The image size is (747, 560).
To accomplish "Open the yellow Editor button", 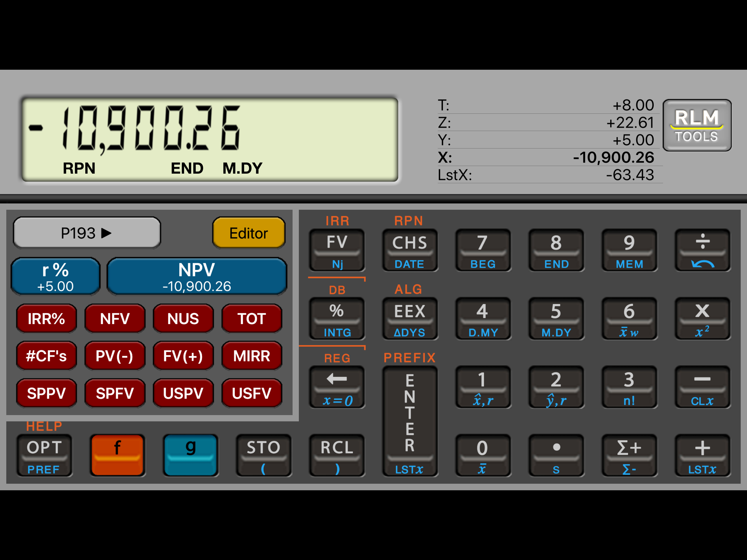I will [249, 233].
